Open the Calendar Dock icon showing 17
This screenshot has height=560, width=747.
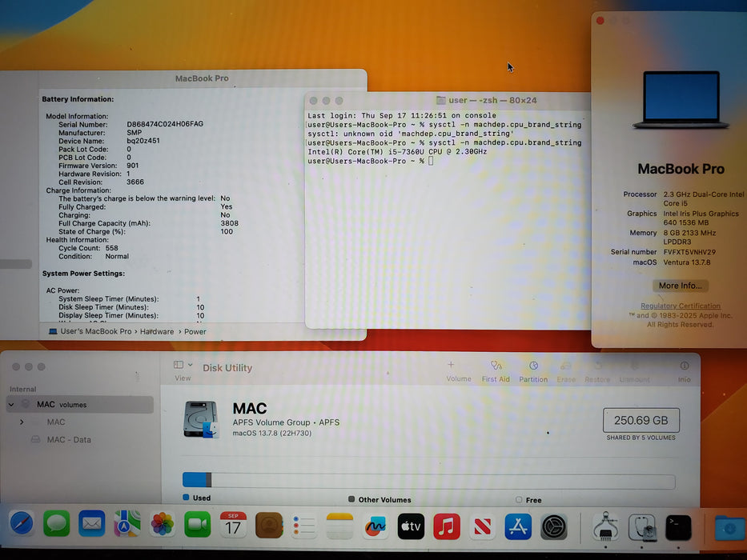[x=233, y=526]
